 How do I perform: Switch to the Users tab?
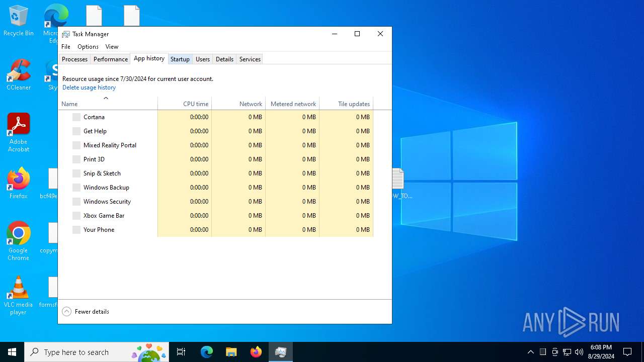[203, 59]
